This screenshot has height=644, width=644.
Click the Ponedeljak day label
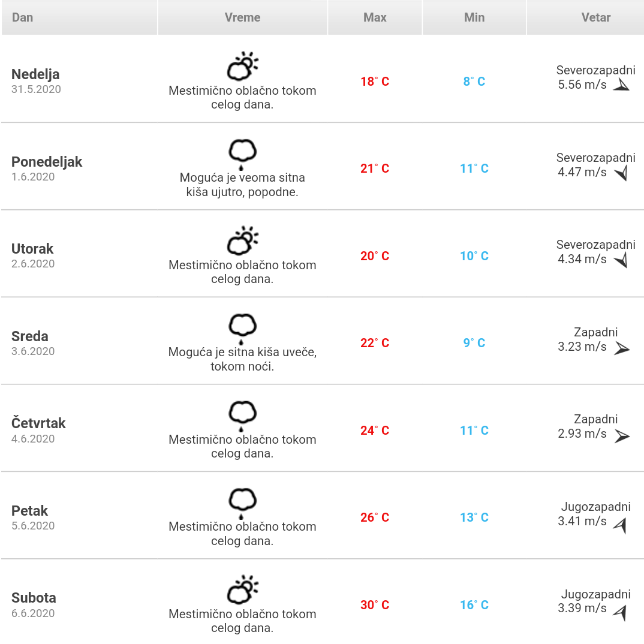47,162
